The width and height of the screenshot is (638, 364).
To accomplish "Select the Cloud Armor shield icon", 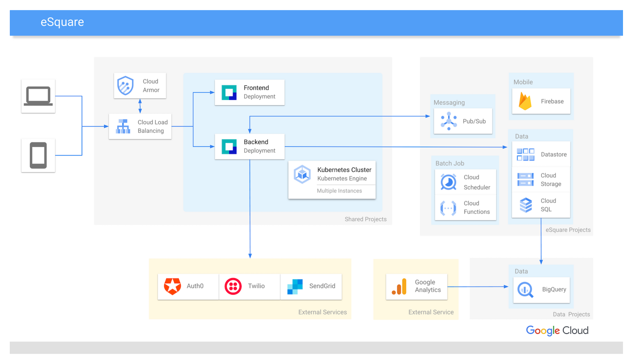I will pos(125,85).
